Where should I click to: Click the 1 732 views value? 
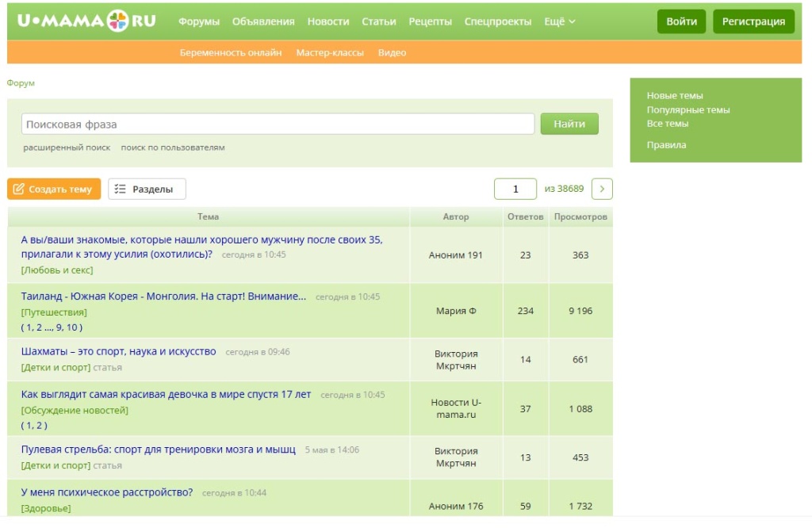tap(580, 507)
